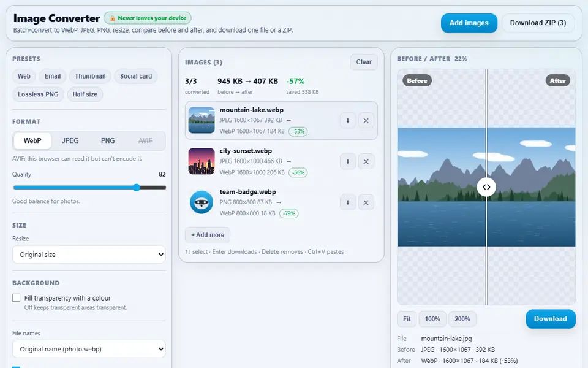Click the team-badge.webp file name
Viewport: 588px width, 368px height.
247,192
